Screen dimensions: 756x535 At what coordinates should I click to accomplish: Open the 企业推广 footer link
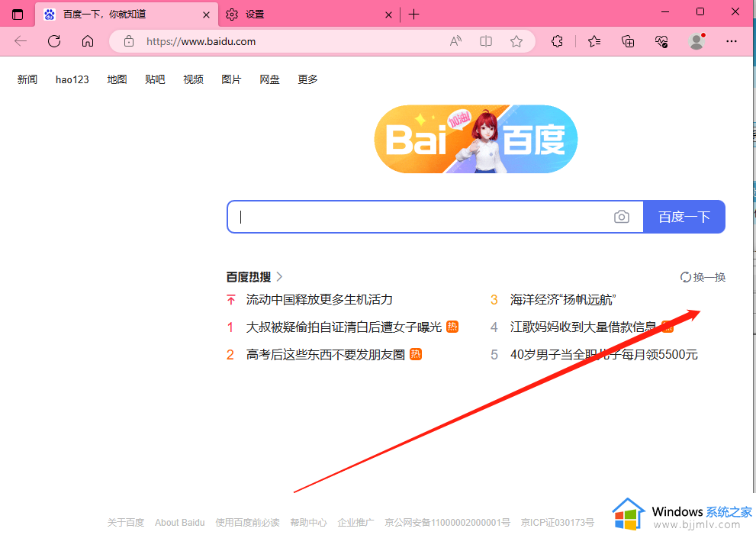[x=355, y=523]
